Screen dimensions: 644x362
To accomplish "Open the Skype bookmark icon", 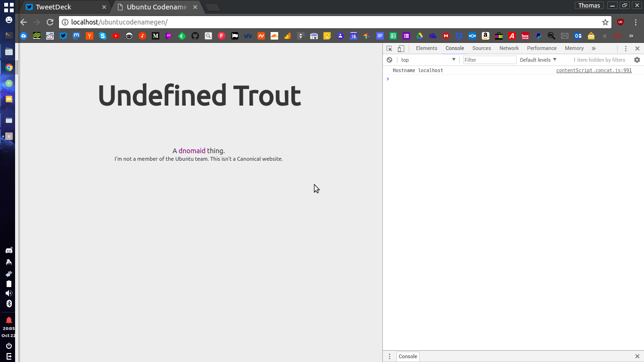I will pyautogui.click(x=103, y=36).
